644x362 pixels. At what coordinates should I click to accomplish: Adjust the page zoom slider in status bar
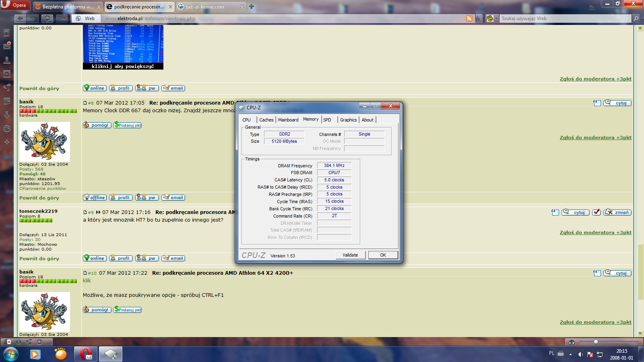point(609,342)
